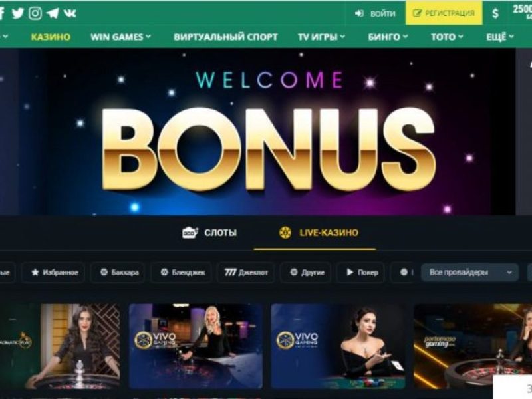
Task: Expand the TV ИГРЫ dropdown menu
Action: (321, 37)
